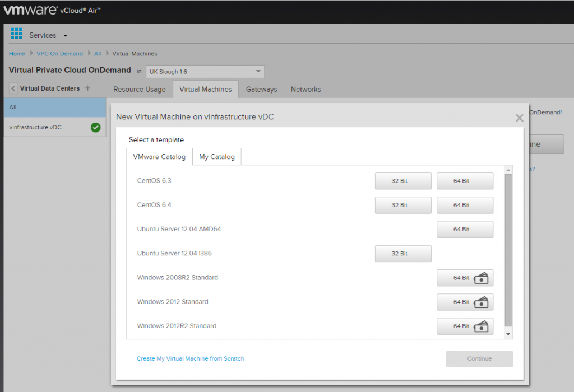Choose CentOS 6.3 64 Bit
This screenshot has height=392, width=574.
coord(465,181)
